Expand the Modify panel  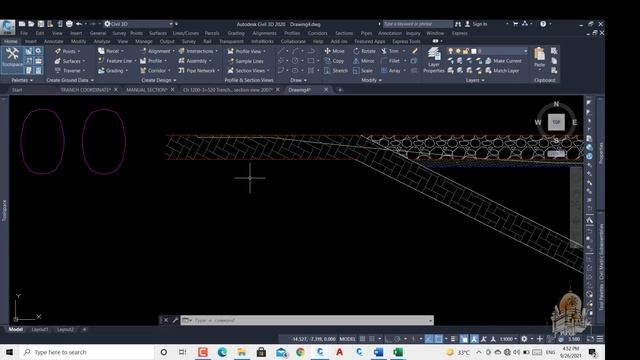pos(371,80)
